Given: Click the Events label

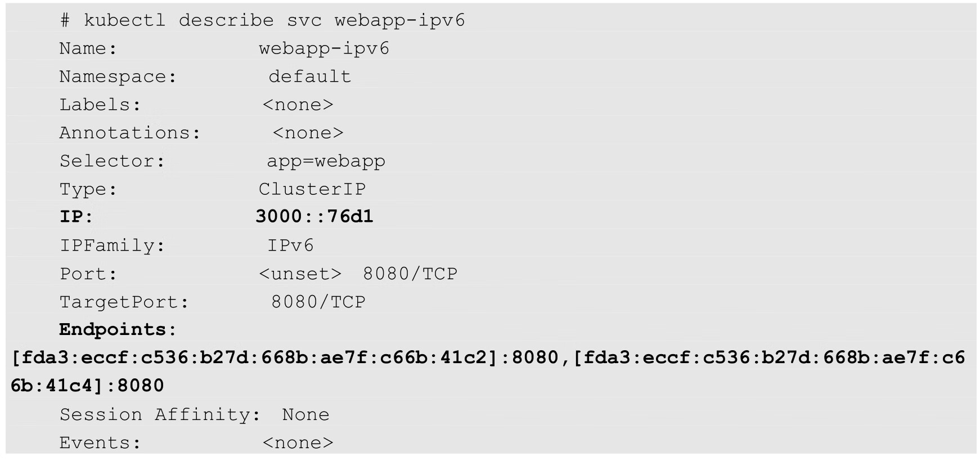Looking at the screenshot, I should (100, 443).
